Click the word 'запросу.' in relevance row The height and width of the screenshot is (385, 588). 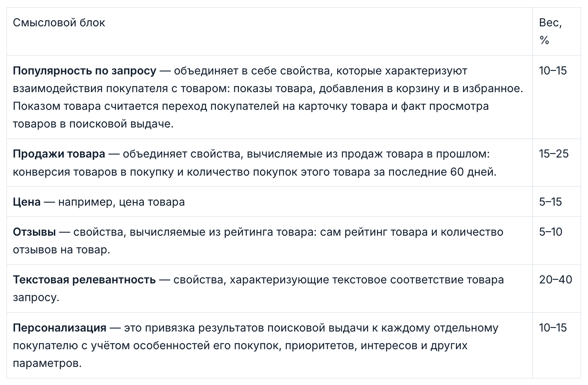click(x=36, y=297)
